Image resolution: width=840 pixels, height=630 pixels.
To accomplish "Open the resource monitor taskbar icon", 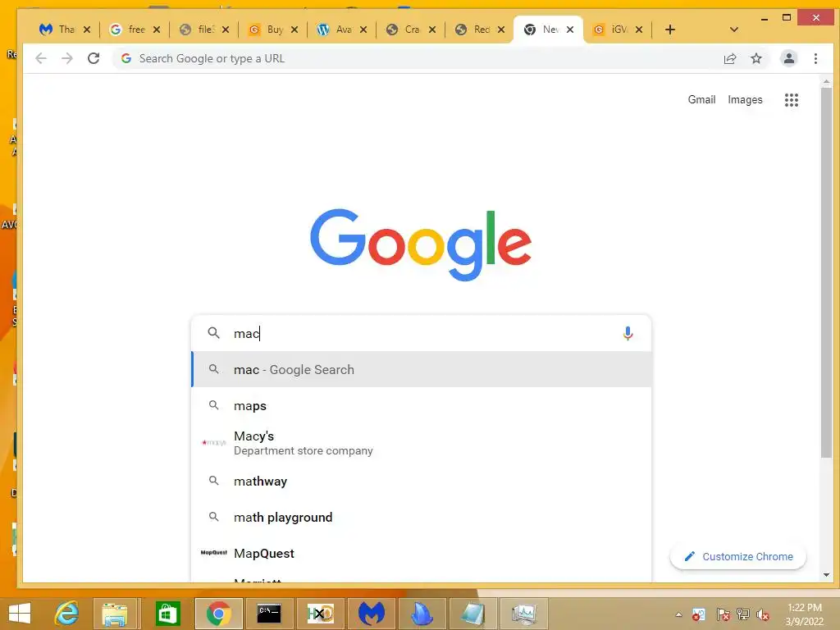I will tap(524, 614).
